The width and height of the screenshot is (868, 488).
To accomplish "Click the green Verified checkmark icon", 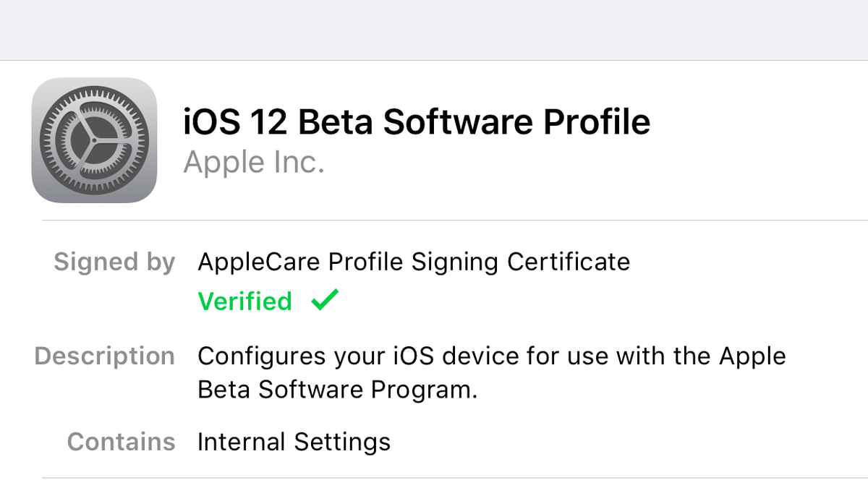I will 325,300.
